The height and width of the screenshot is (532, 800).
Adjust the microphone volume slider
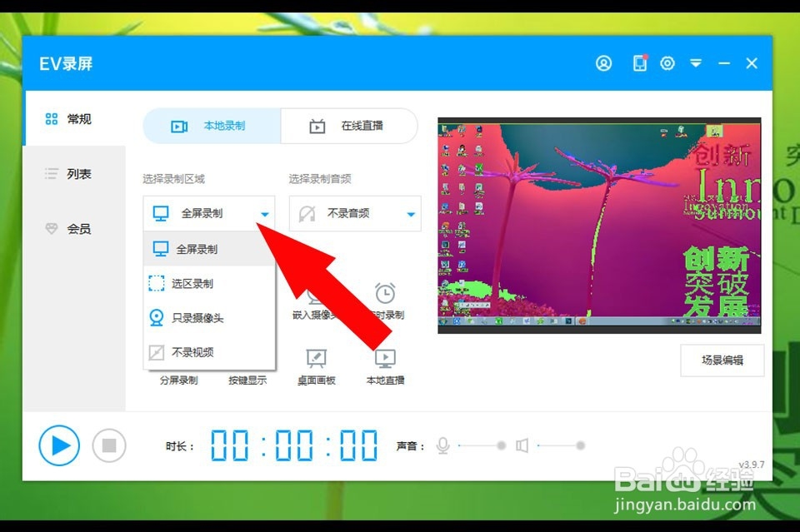(482, 446)
